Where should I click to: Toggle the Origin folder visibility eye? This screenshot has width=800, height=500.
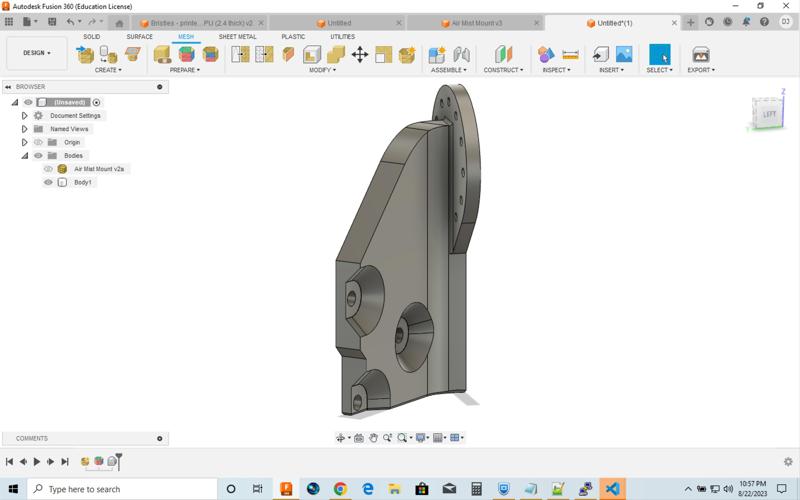[x=39, y=142]
